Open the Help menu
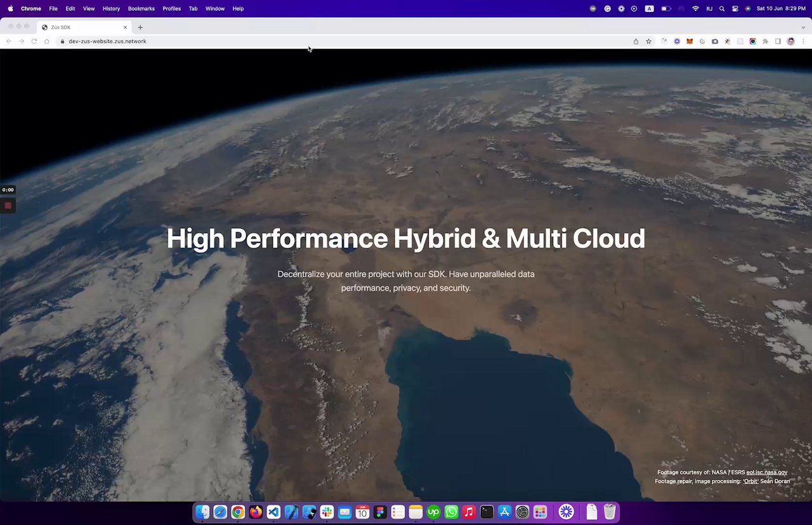812x525 pixels. [238, 9]
